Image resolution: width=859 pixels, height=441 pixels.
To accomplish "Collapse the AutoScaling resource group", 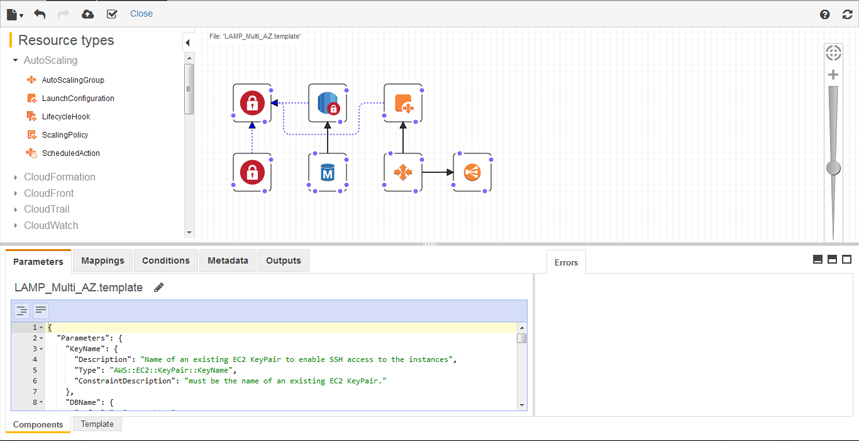I will (16, 61).
